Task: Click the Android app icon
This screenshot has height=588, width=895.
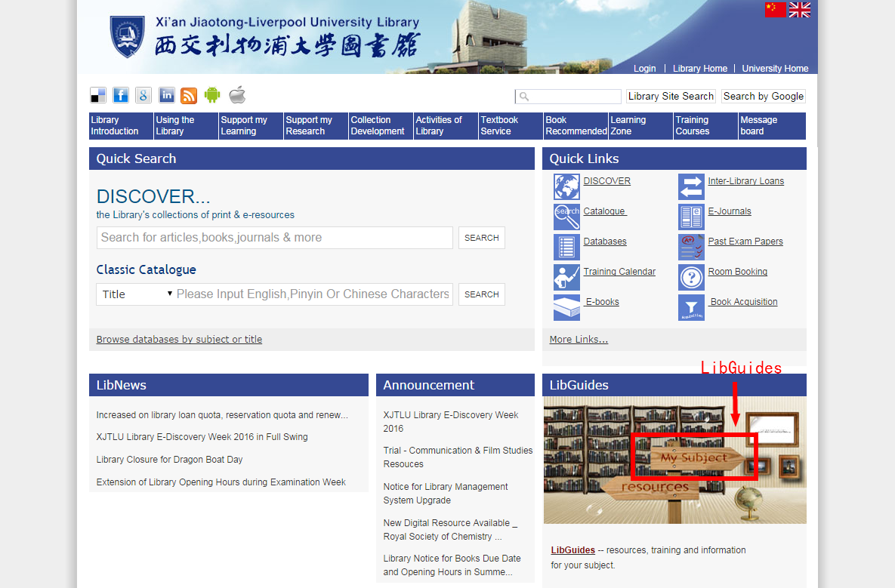Action: click(211, 95)
